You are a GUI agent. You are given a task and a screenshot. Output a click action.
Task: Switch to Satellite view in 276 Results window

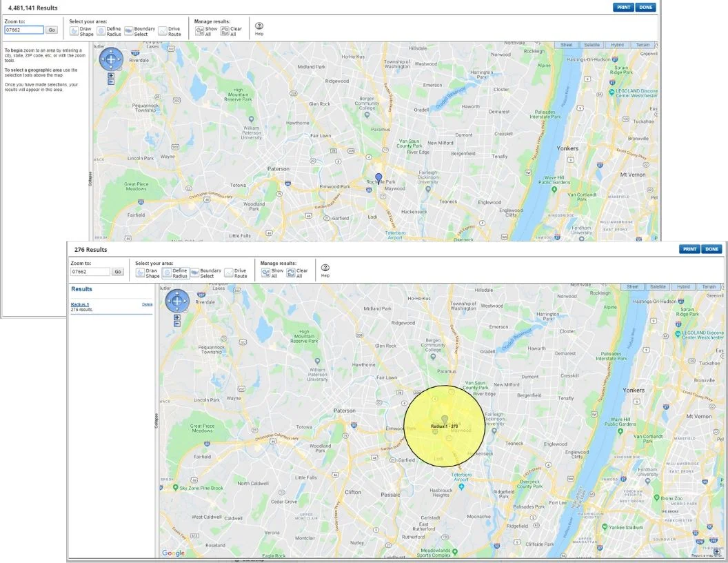[658, 286]
